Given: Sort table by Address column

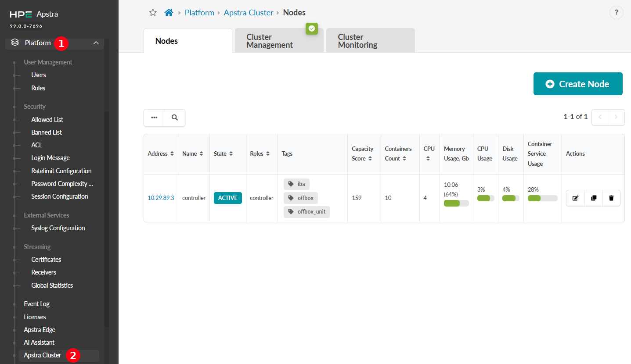Looking at the screenshot, I should point(161,154).
